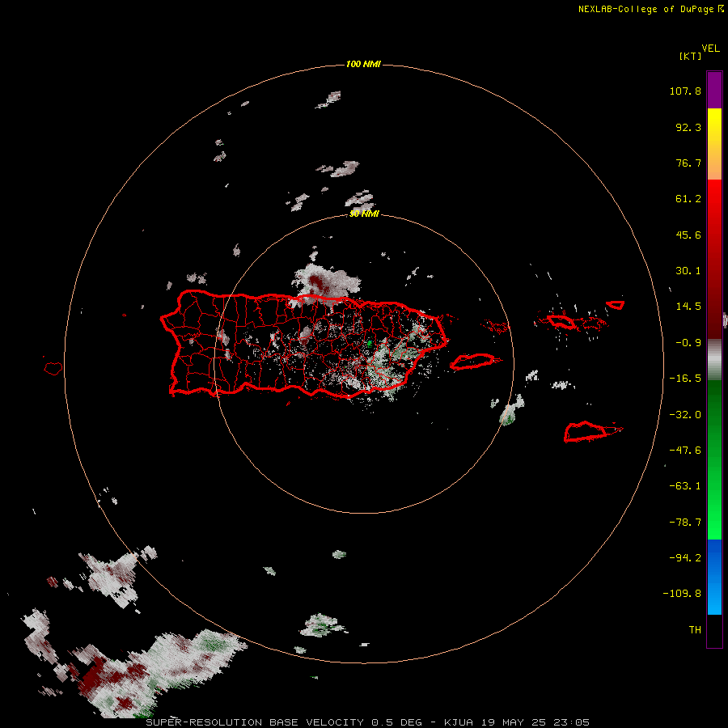Click the 100 NMI range ring label
The image size is (728, 728).
tap(363, 64)
